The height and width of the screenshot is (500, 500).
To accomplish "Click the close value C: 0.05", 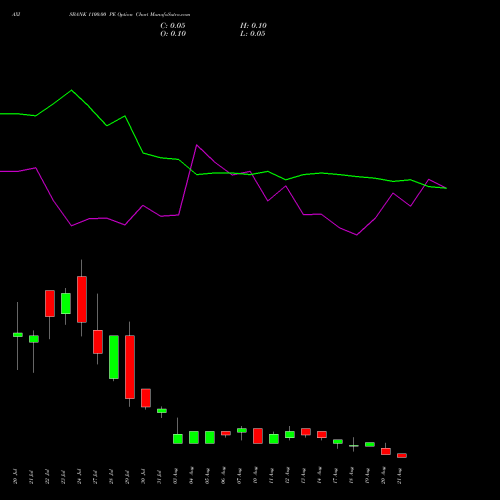I will coord(173,26).
